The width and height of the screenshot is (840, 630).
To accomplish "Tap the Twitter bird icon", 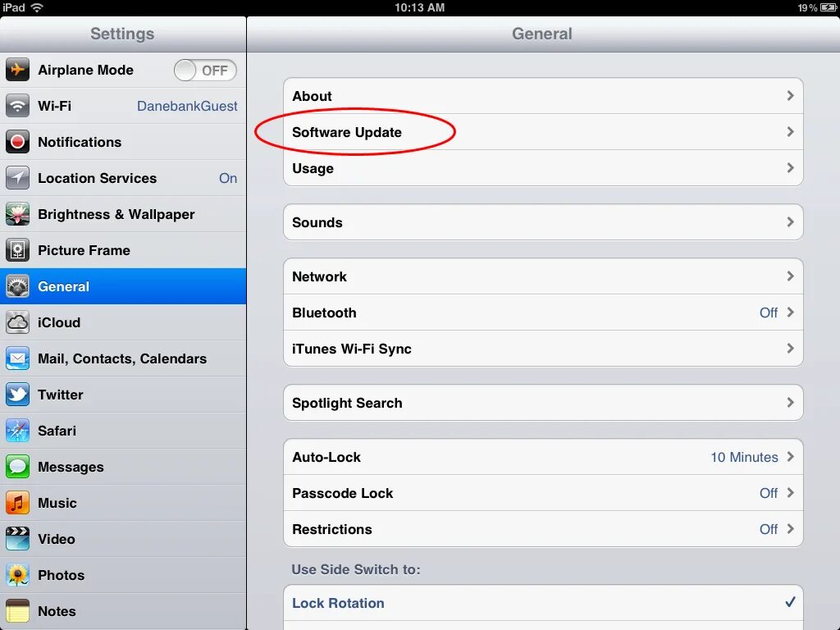I will pos(17,395).
